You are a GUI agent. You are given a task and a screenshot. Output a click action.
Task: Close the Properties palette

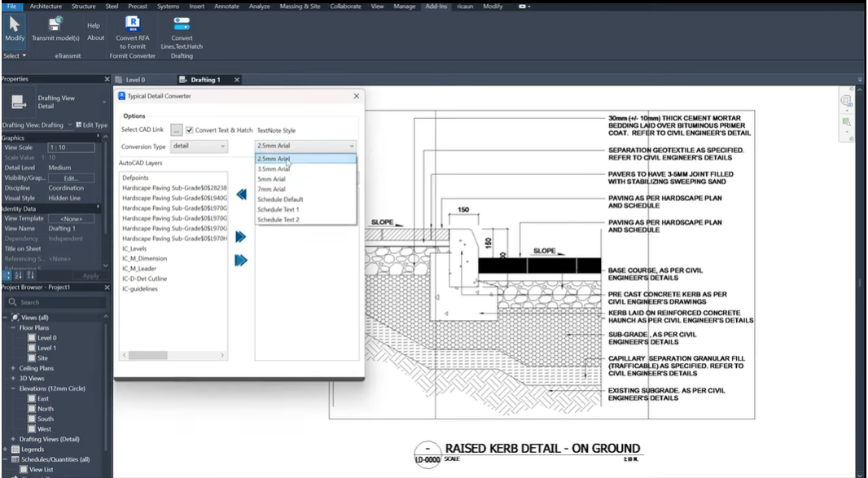point(107,79)
